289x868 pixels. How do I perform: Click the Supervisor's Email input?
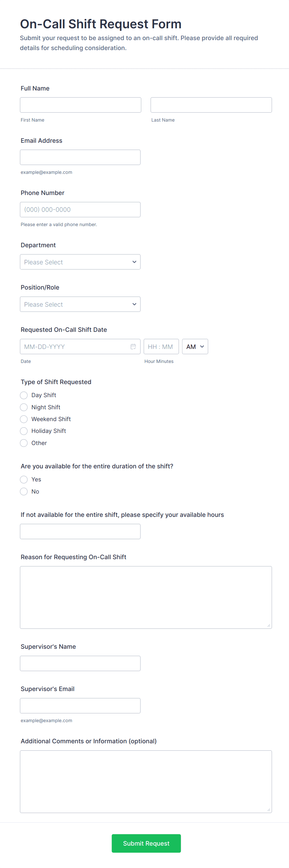click(80, 705)
